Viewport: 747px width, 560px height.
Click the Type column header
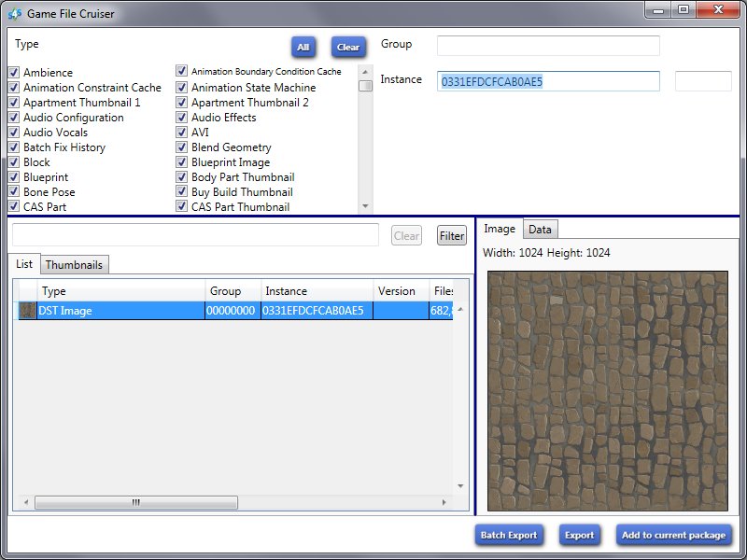coord(121,291)
